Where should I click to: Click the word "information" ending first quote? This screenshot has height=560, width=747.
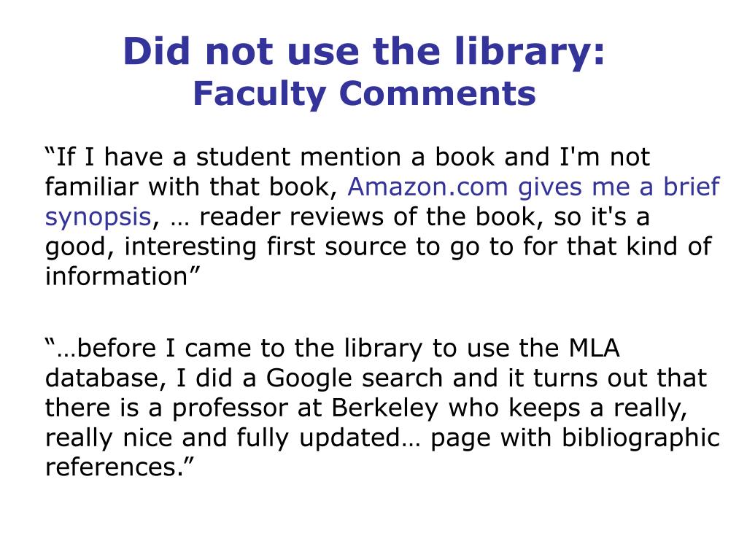117,276
